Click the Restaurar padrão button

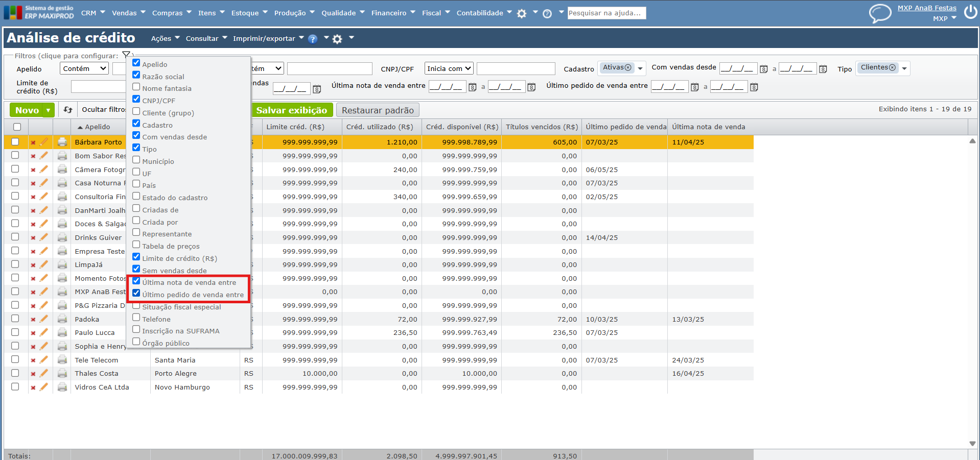pos(378,110)
